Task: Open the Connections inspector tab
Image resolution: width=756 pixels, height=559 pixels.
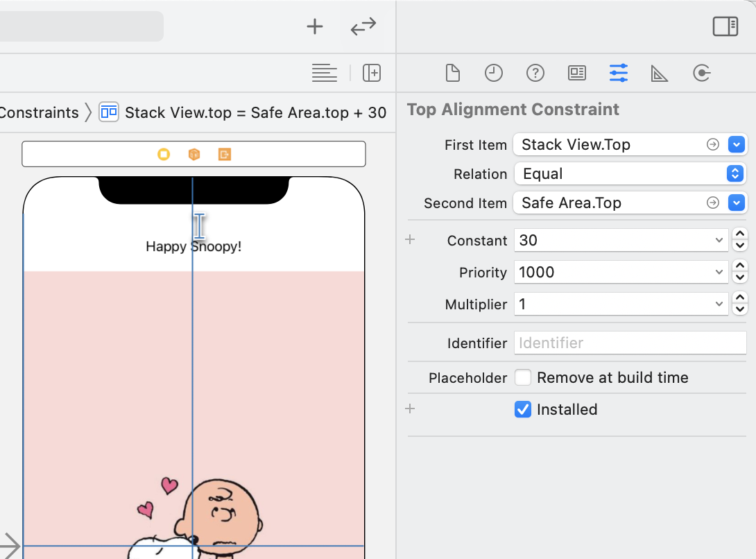Action: tap(701, 74)
